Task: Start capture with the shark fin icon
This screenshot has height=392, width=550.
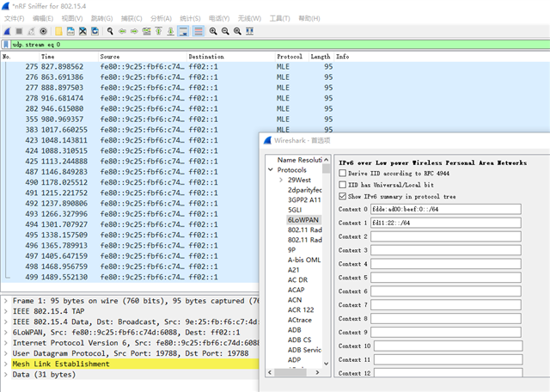Action: click(7, 32)
